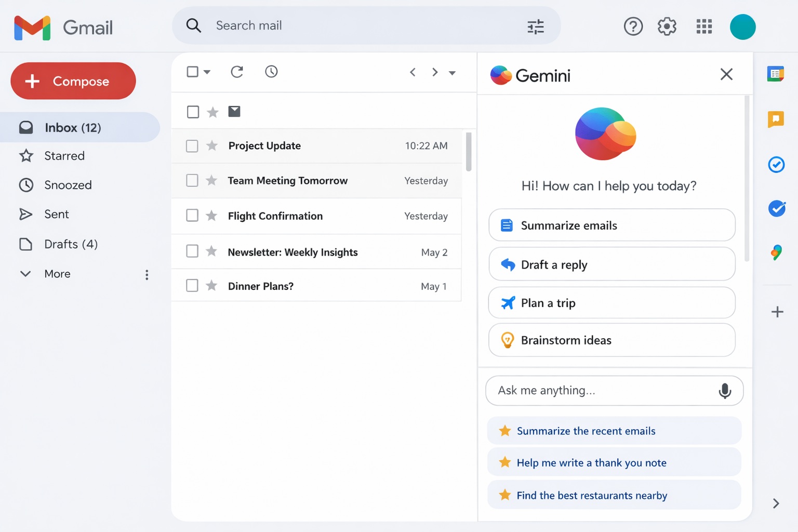Click plus to get add-ons
The height and width of the screenshot is (532, 798).
(x=777, y=312)
